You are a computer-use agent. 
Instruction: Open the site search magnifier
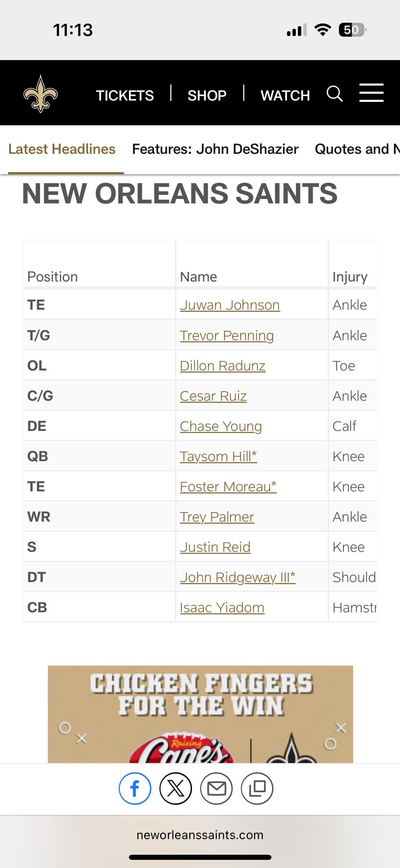tap(335, 94)
